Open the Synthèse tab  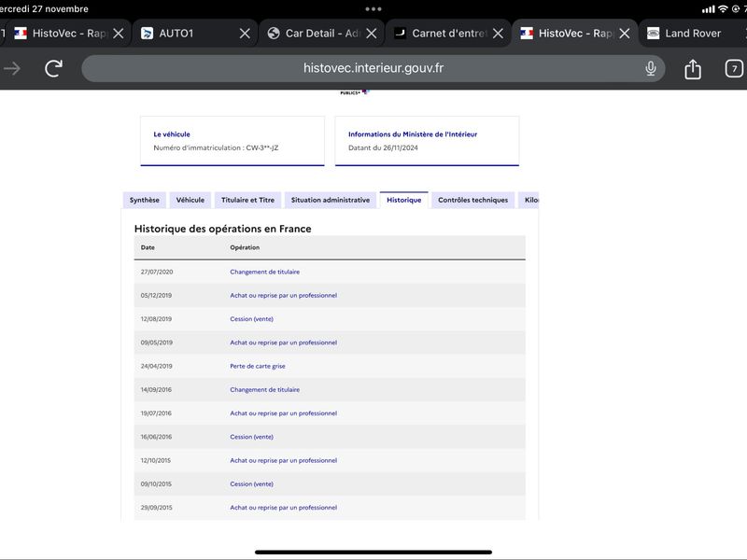coord(145,200)
